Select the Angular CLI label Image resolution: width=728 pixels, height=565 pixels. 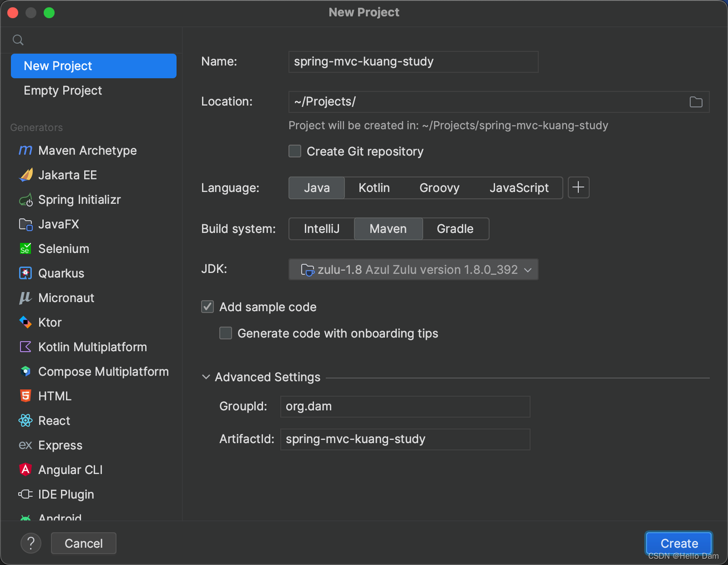[x=71, y=469]
